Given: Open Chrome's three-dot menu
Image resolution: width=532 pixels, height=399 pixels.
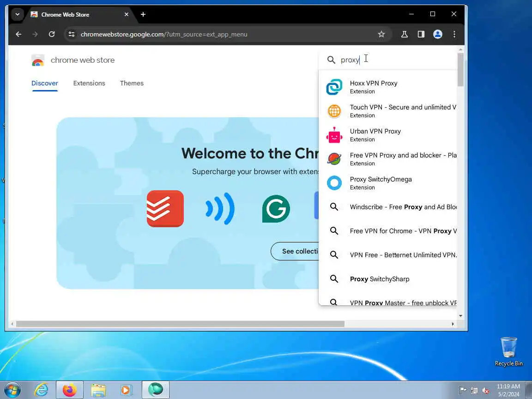Looking at the screenshot, I should [454, 34].
